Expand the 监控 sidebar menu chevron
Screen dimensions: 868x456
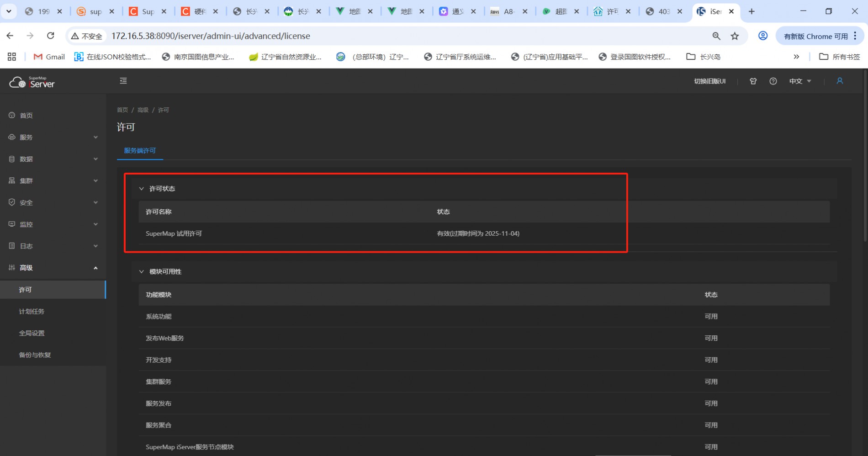pos(95,224)
